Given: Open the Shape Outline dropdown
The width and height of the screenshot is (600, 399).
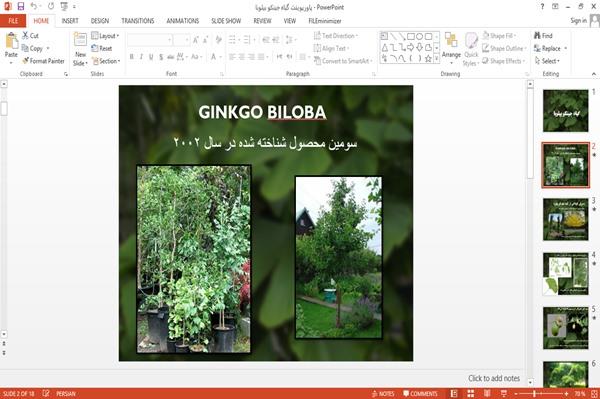Looking at the screenshot, I should click(x=504, y=48).
